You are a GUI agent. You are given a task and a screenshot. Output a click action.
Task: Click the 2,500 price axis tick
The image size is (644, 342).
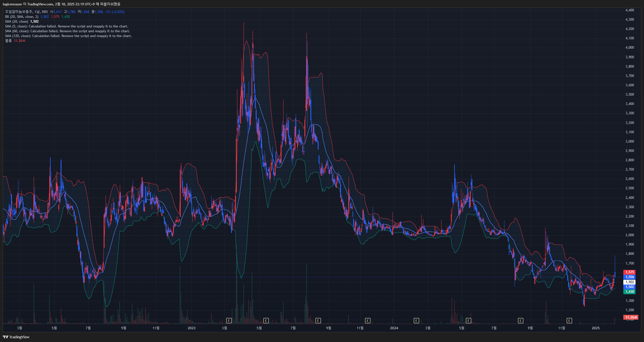point(630,188)
